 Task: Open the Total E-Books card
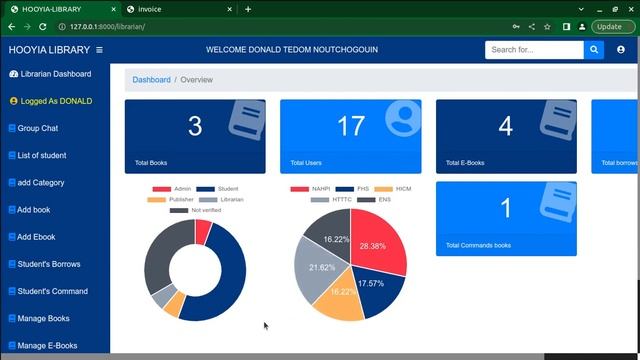506,136
